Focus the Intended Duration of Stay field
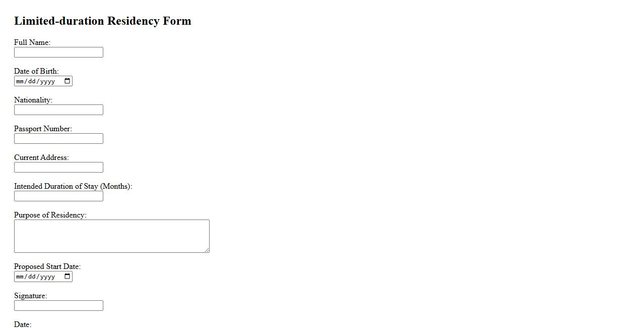The image size is (644, 328). 58,196
